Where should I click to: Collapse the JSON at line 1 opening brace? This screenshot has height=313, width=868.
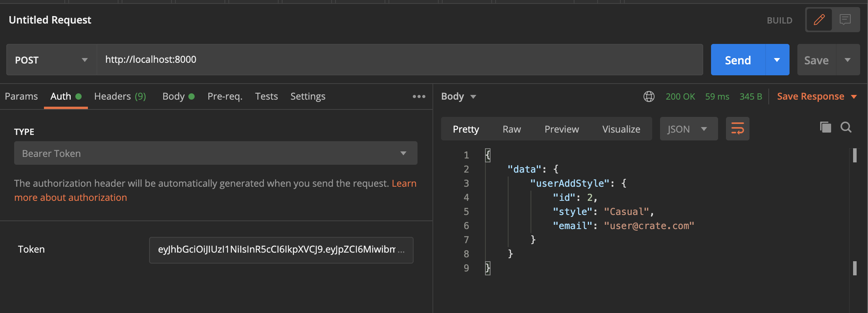(488, 155)
